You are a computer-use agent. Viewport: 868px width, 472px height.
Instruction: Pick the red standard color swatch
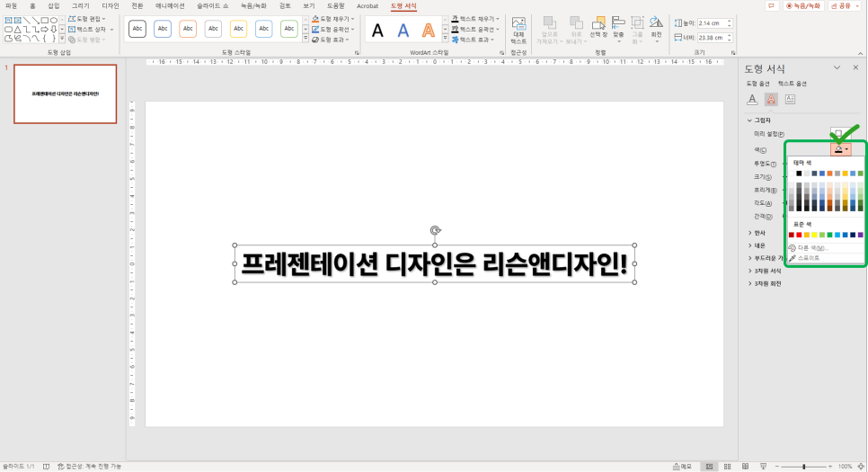(x=799, y=235)
